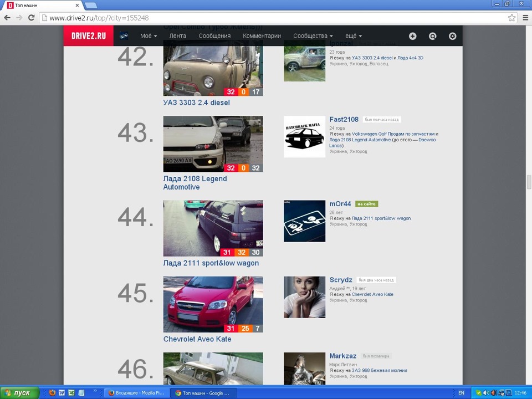Click the notepad icon in quick launch
This screenshot has width=532, height=399.
pos(81,392)
